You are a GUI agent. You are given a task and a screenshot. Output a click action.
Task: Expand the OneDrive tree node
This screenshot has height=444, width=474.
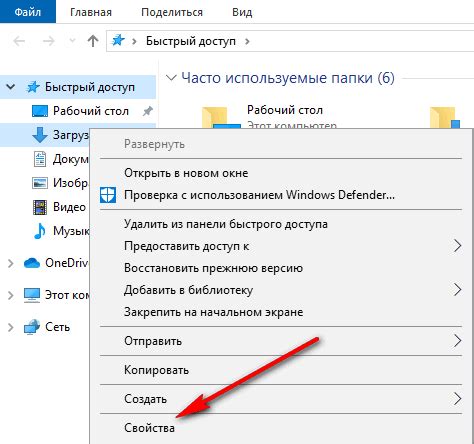click(x=11, y=263)
